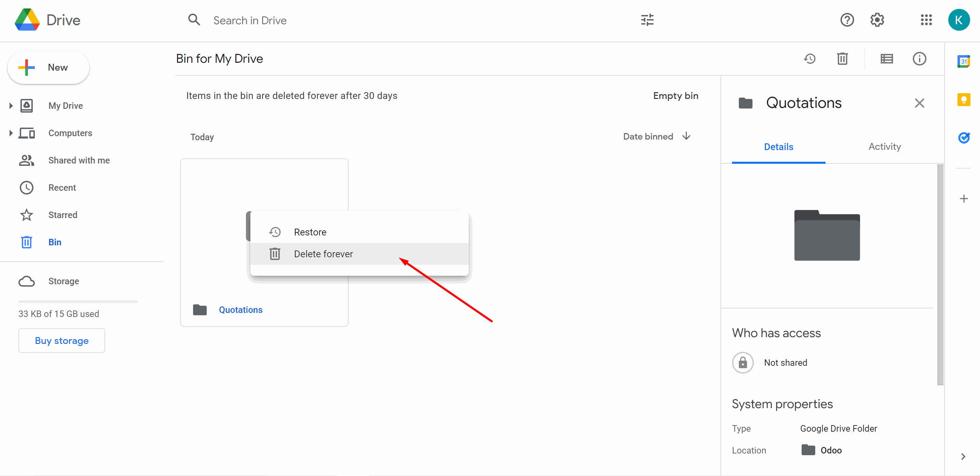980x476 pixels.
Task: Click the Today group label
Action: (202, 137)
